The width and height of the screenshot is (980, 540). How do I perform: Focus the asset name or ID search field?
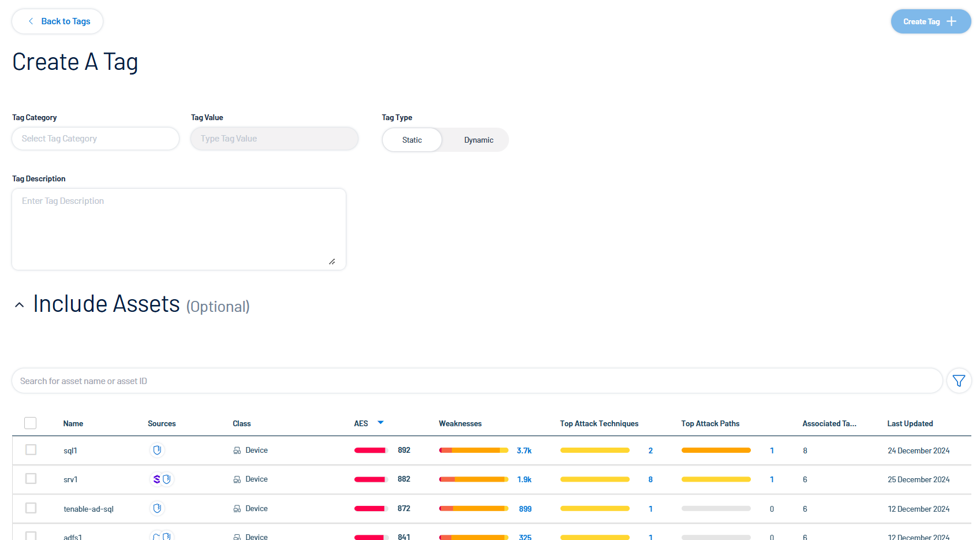[477, 381]
